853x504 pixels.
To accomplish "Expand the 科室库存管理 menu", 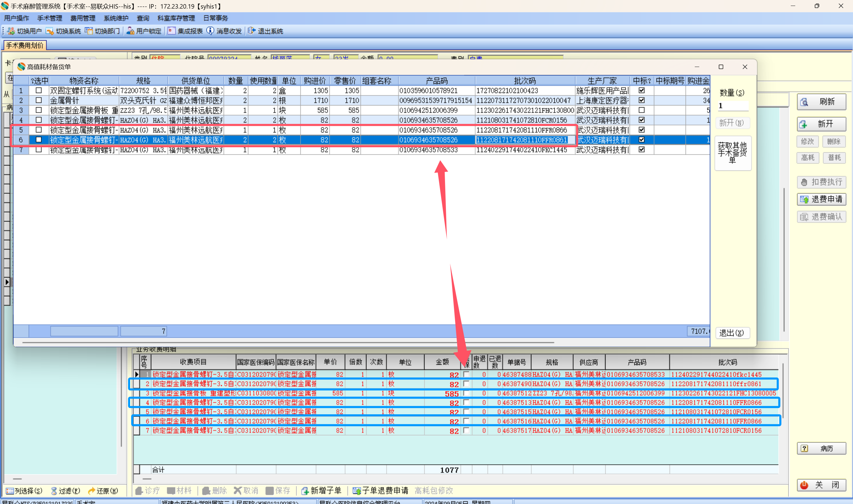I will 176,18.
